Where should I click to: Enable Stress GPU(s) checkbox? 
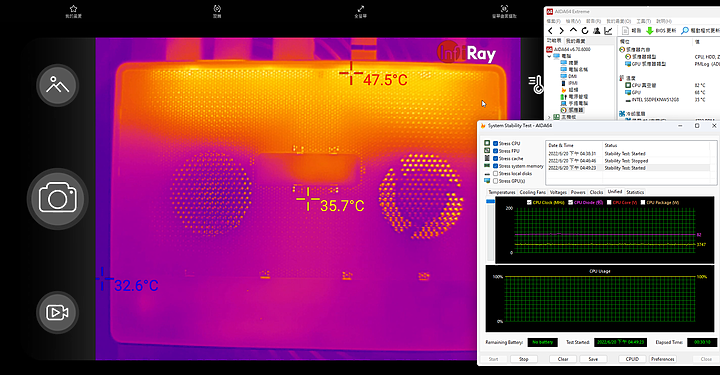[495, 181]
